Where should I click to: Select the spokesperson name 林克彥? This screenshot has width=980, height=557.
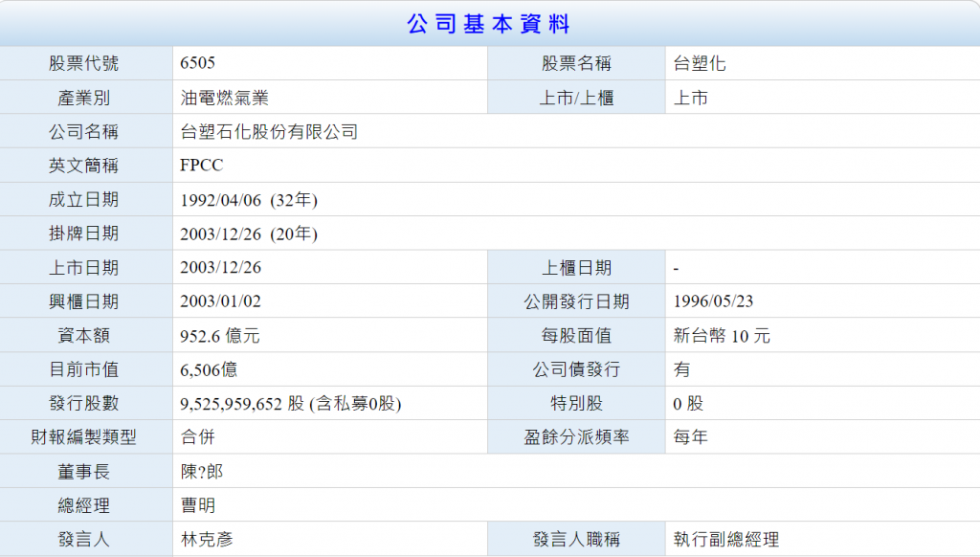[207, 540]
